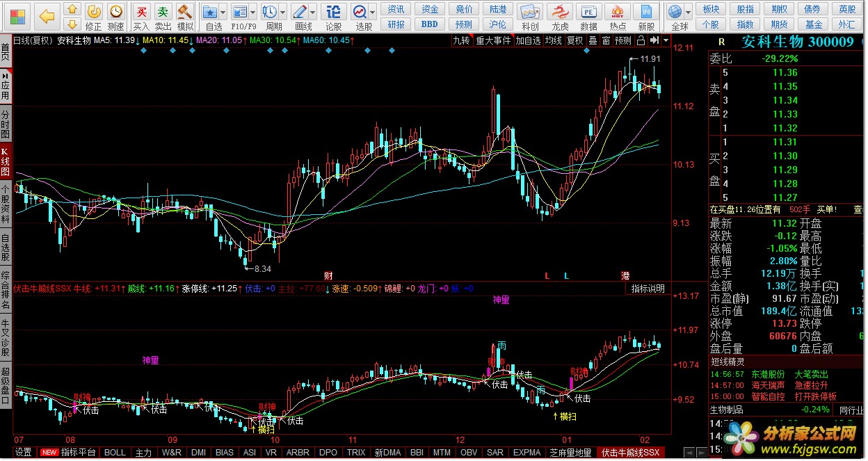The height and width of the screenshot is (461, 868).
Task: Click the 板块 button
Action: pos(711,9)
